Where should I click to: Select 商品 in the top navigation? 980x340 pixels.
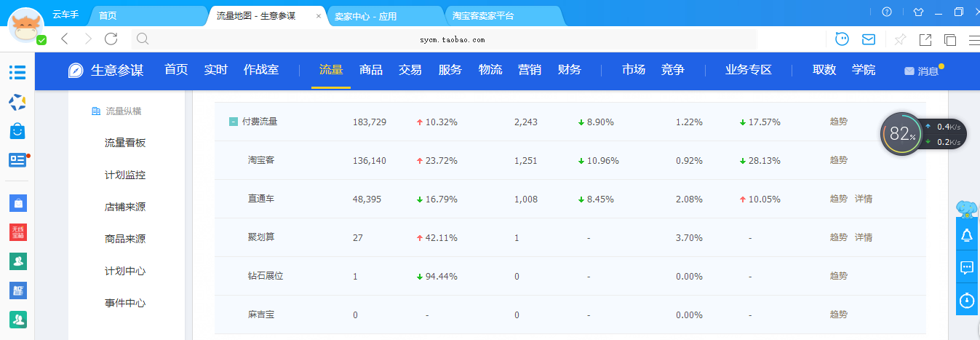pyautogui.click(x=371, y=70)
